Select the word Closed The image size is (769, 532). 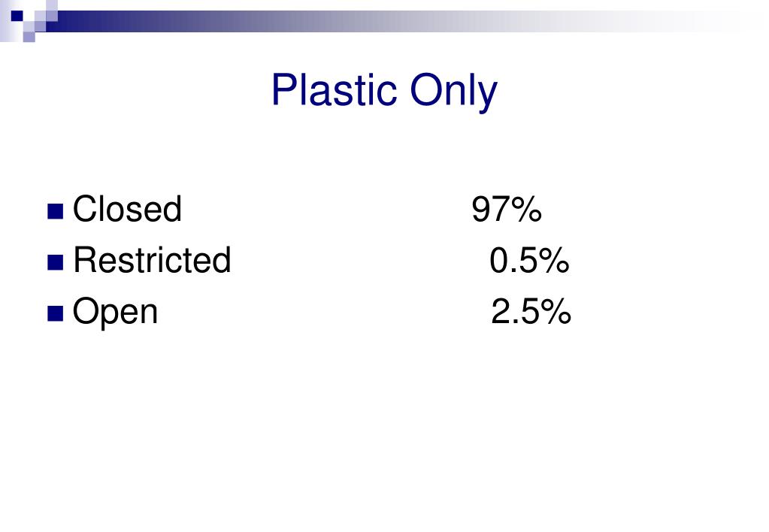coord(128,209)
